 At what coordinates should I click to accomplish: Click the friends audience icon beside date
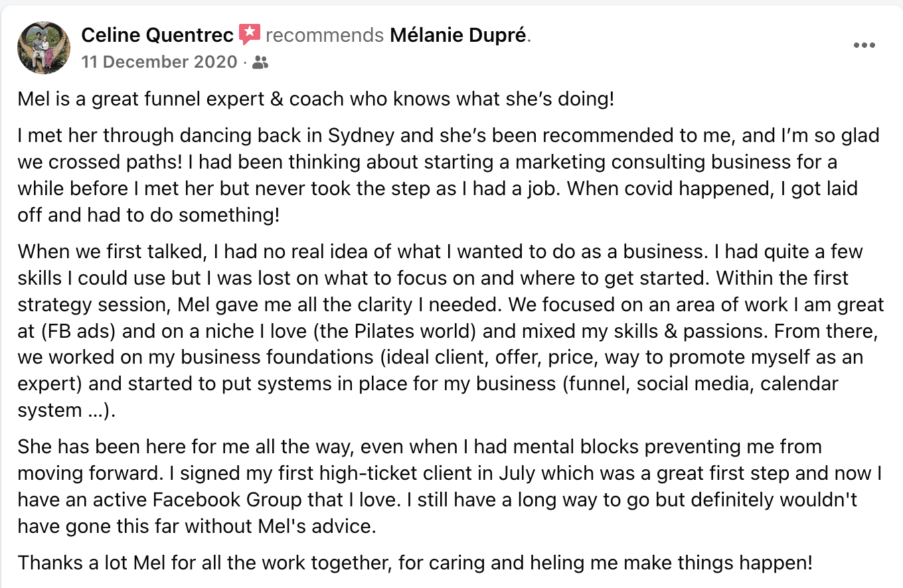tap(261, 62)
